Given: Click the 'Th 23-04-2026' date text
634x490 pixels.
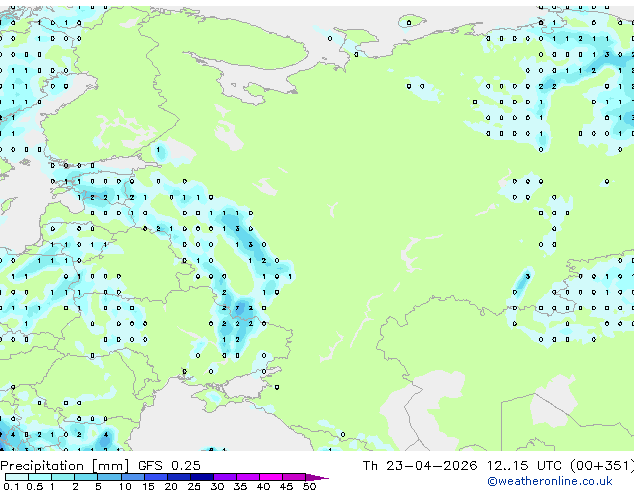Looking at the screenshot, I should tap(420, 466).
